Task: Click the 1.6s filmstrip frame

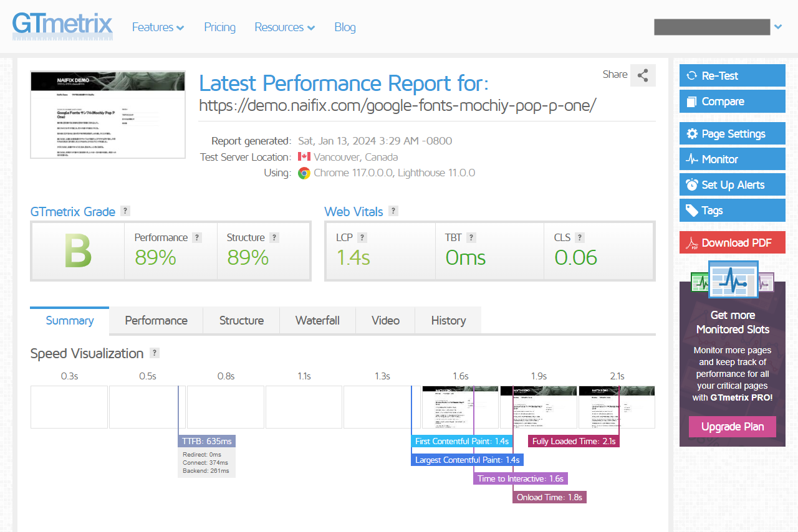Action: click(460, 407)
